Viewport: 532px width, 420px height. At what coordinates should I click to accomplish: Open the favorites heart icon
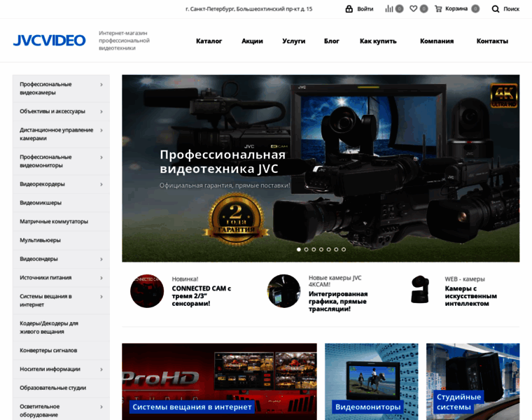(414, 9)
